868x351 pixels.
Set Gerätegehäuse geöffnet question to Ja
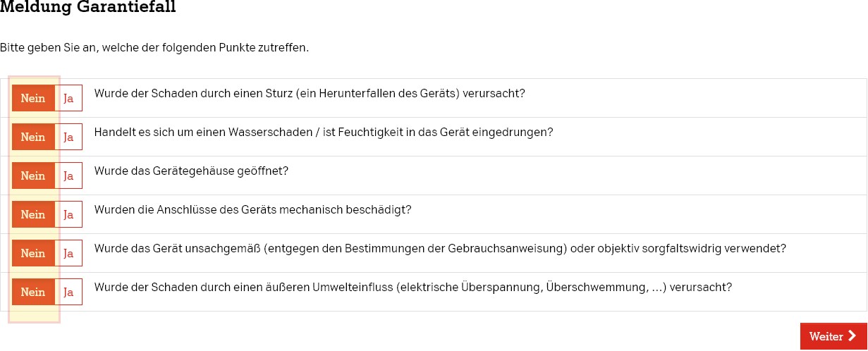(68, 175)
